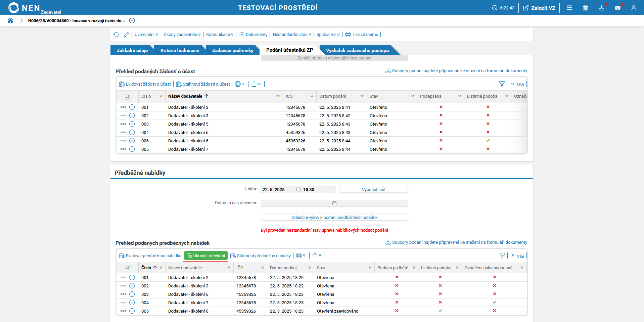Click the filter funnel in preliminary offers table
The height and width of the screenshot is (322, 644).
(x=502, y=256)
